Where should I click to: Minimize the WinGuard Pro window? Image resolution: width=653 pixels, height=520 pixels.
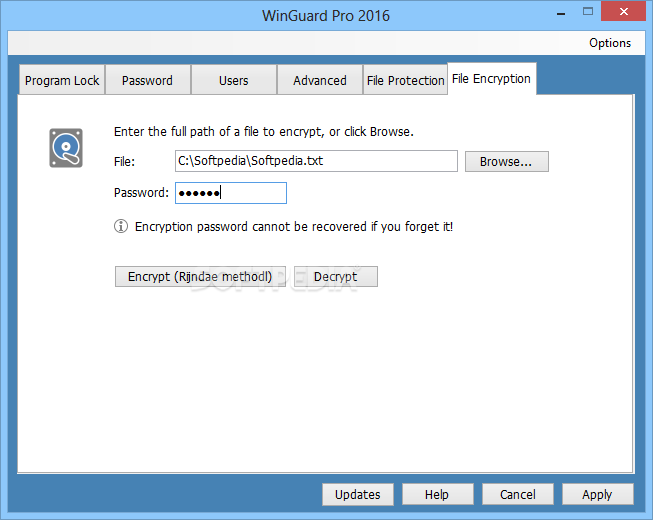[561, 13]
